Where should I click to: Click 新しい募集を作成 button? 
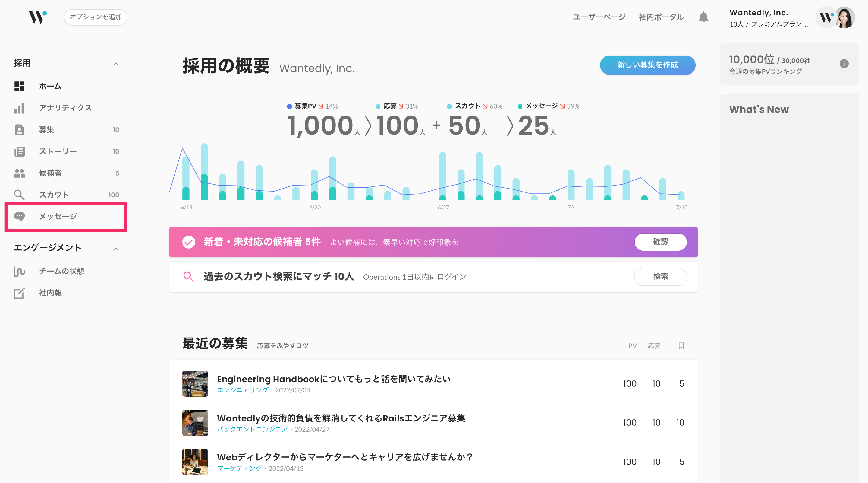tap(647, 65)
